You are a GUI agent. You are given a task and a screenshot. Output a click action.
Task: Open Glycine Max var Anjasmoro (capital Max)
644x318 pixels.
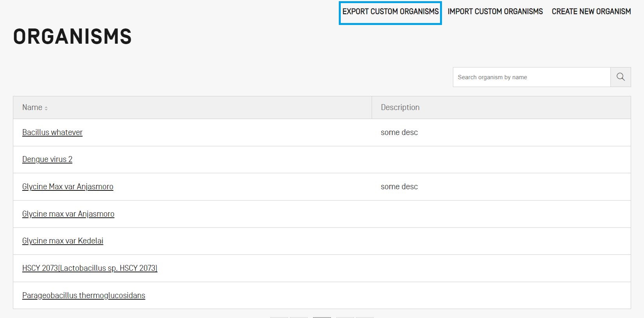pyautogui.click(x=68, y=187)
